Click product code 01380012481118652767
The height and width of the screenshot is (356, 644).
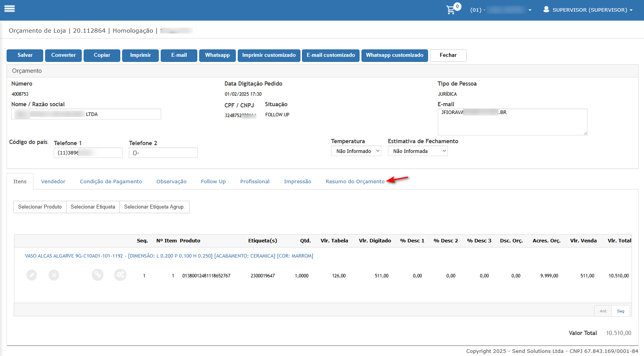[x=206, y=276]
